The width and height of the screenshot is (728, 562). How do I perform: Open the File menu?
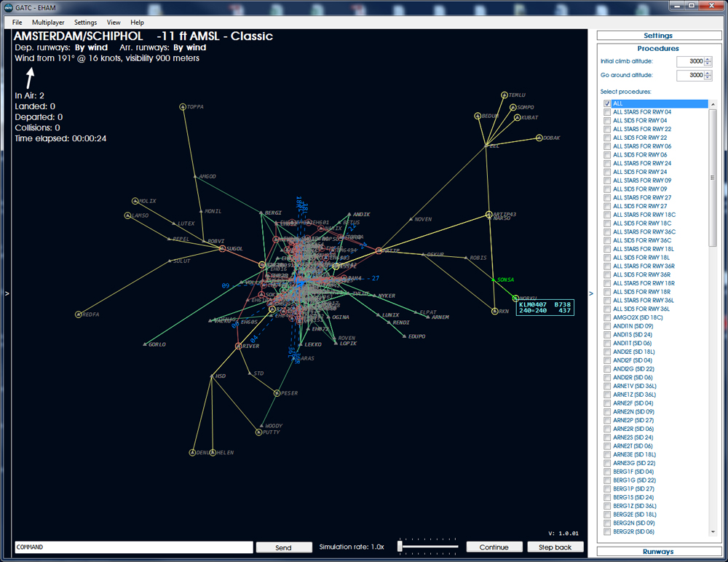point(17,23)
